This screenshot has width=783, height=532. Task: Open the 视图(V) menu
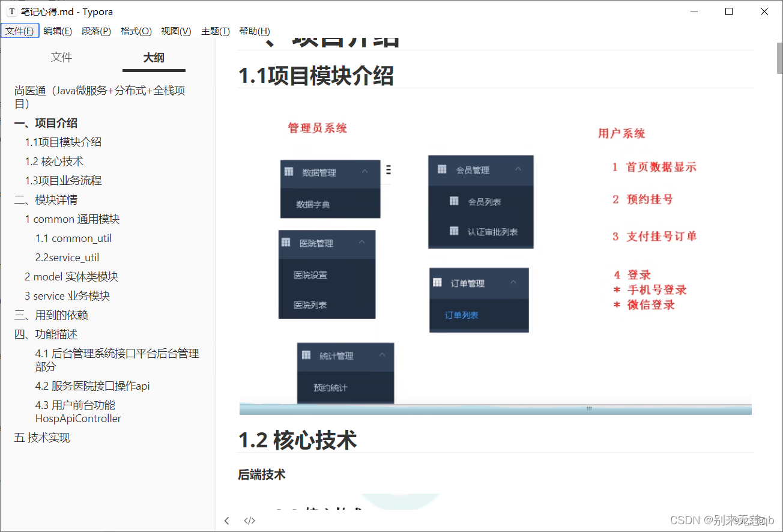coord(176,31)
